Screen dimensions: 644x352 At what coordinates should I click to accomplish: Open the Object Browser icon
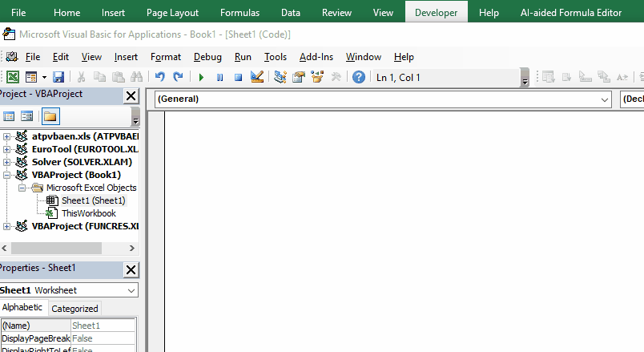[x=317, y=77]
